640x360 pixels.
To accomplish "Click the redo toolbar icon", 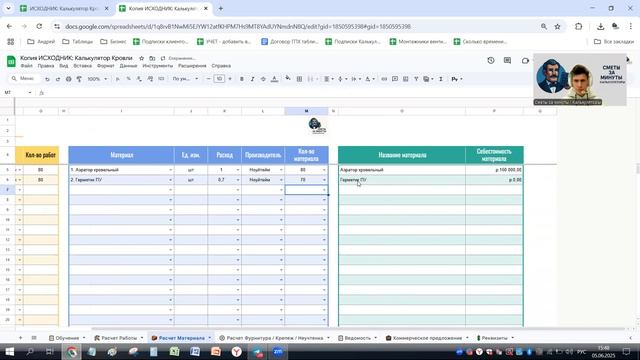I will [x=58, y=79].
